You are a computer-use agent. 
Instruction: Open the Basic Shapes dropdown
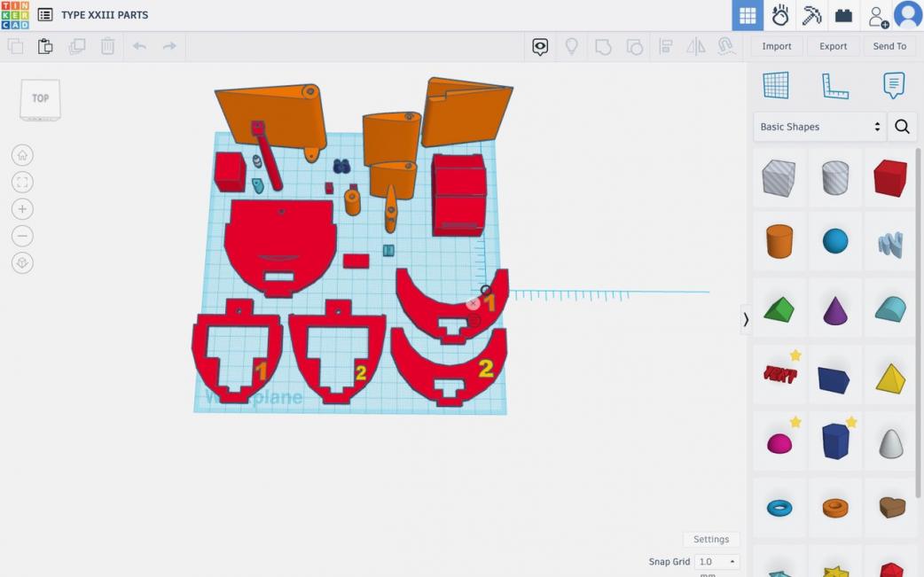[820, 127]
